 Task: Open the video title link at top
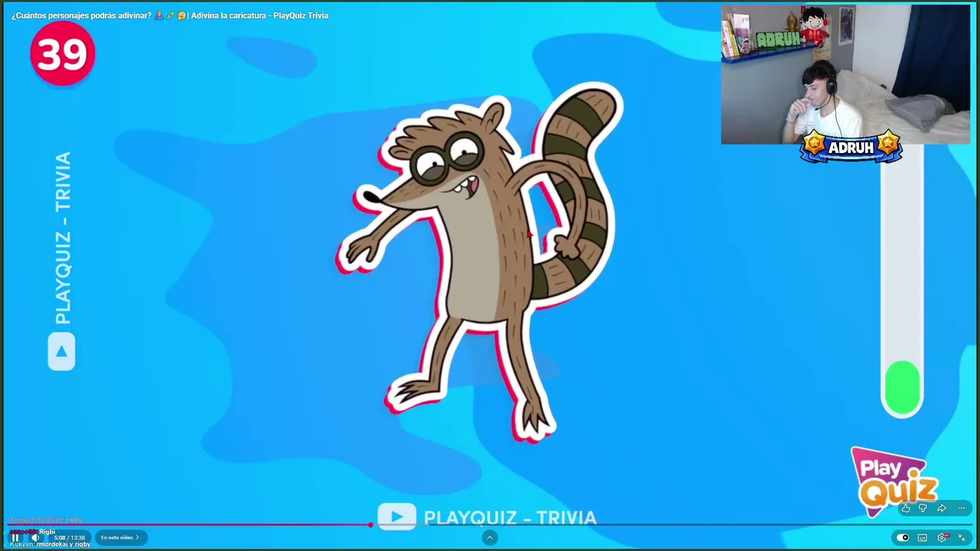170,15
